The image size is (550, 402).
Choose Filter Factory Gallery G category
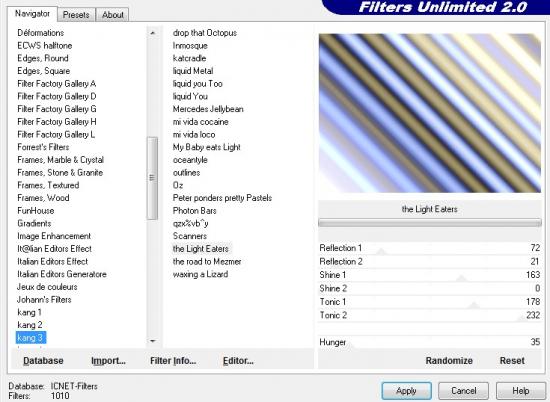tap(57, 109)
